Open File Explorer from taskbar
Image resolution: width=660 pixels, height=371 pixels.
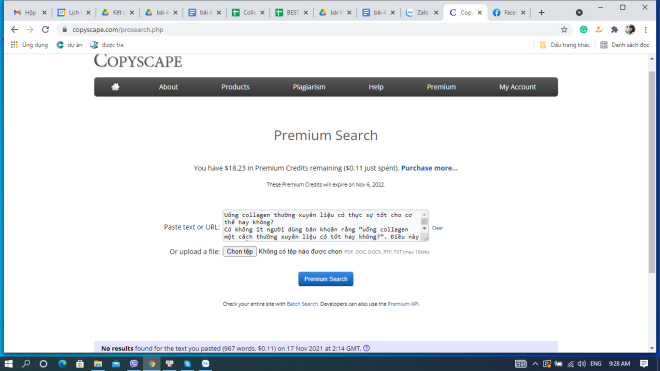point(98,364)
